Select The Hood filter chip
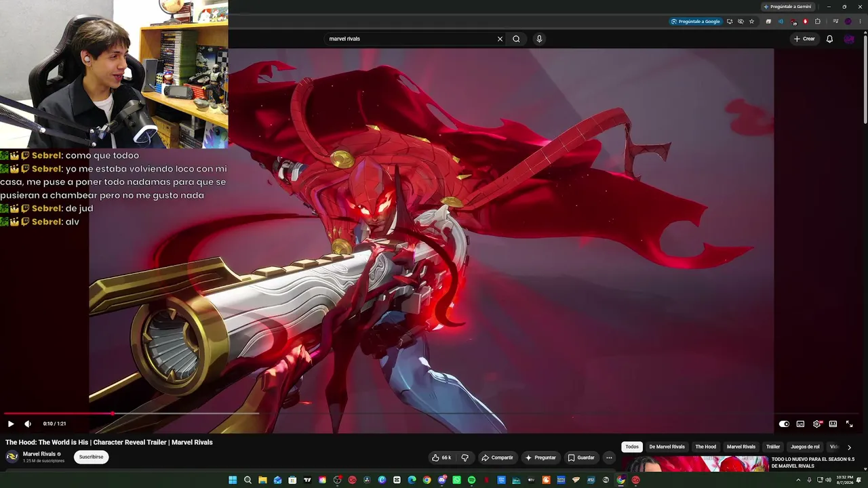 tap(705, 447)
